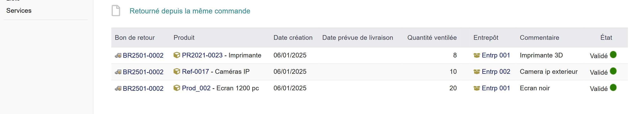Screen dimensions: 644x114
Task: Click the warehouse icon in the Imprimante 3D row
Action: click(477, 55)
